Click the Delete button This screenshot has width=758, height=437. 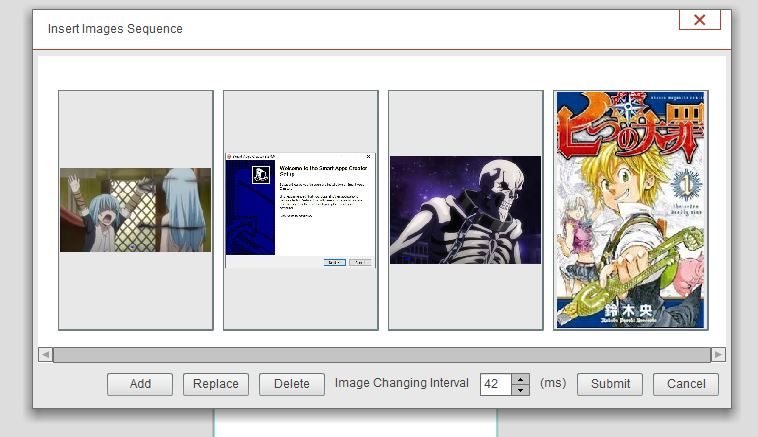292,384
